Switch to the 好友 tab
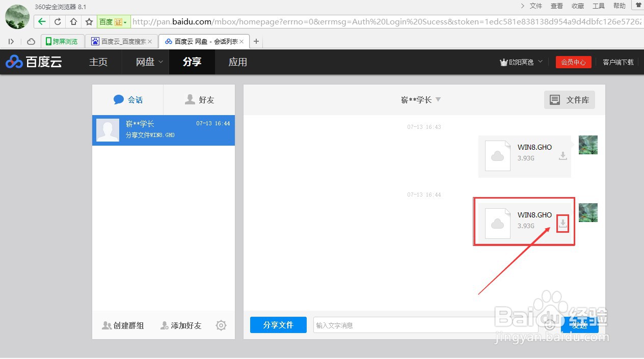Image resolution: width=644 pixels, height=359 pixels. (199, 100)
